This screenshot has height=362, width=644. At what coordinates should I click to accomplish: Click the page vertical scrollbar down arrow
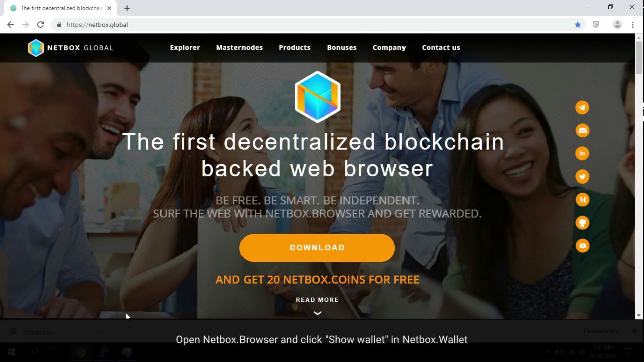(639, 315)
